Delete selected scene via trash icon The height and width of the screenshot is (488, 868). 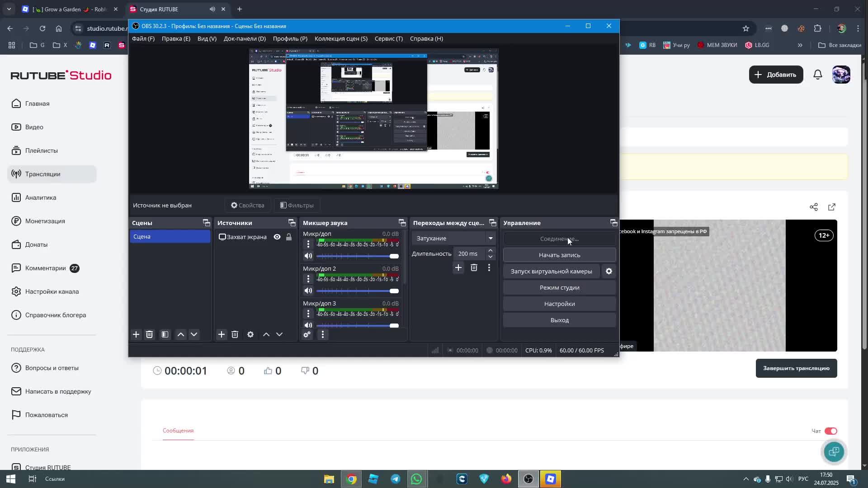(149, 334)
